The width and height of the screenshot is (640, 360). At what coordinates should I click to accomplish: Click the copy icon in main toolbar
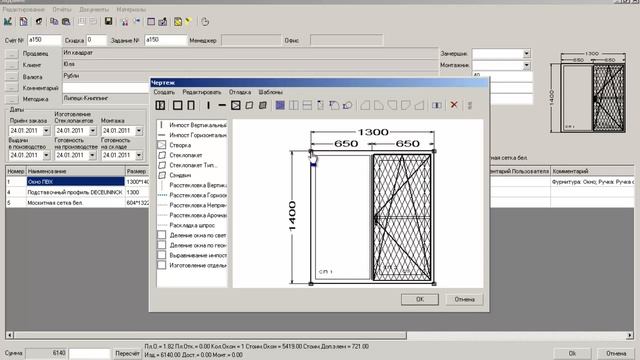tap(54, 21)
